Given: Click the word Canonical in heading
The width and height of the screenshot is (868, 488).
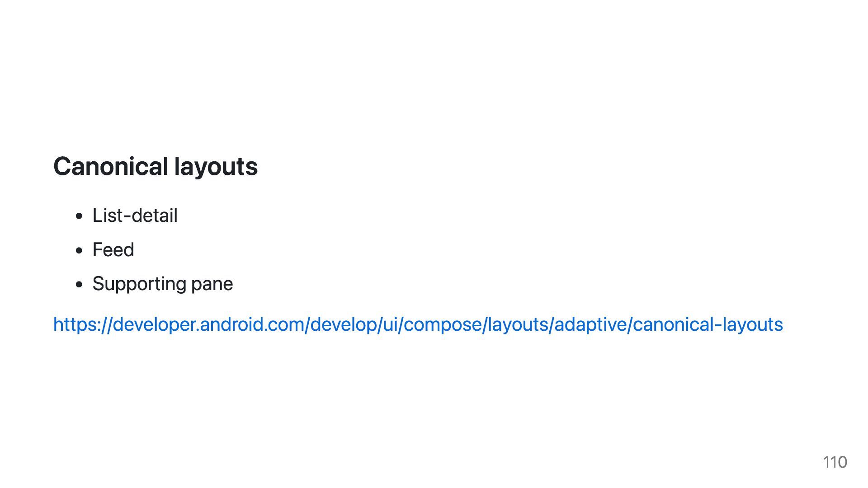Looking at the screenshot, I should pos(111,166).
